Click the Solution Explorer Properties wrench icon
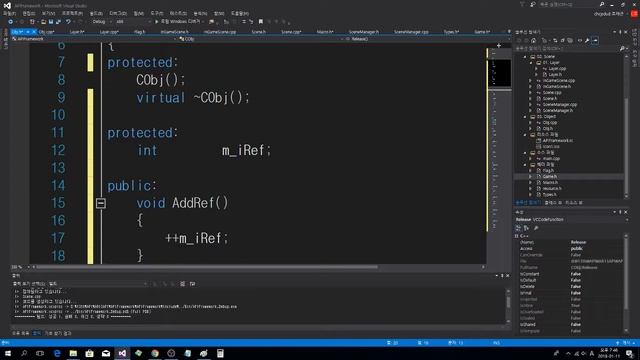 [587, 40]
